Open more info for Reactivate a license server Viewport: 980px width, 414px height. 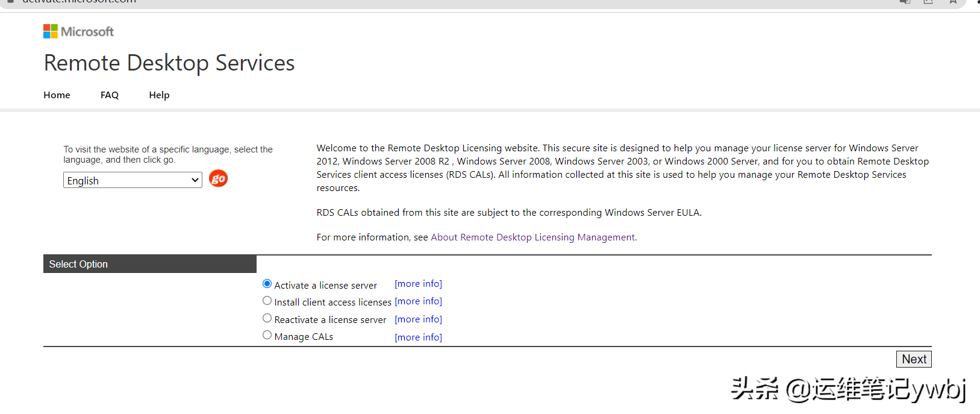click(418, 319)
